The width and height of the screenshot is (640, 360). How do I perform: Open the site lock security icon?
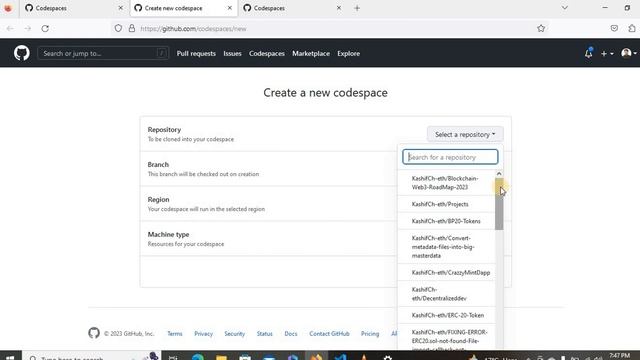131,28
